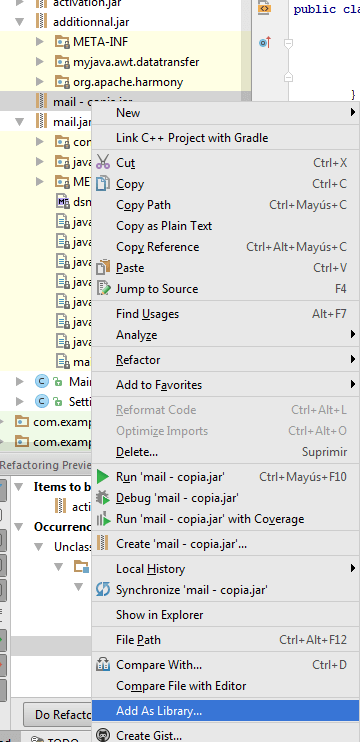Click the dsn manifest file icon

(x=62, y=202)
